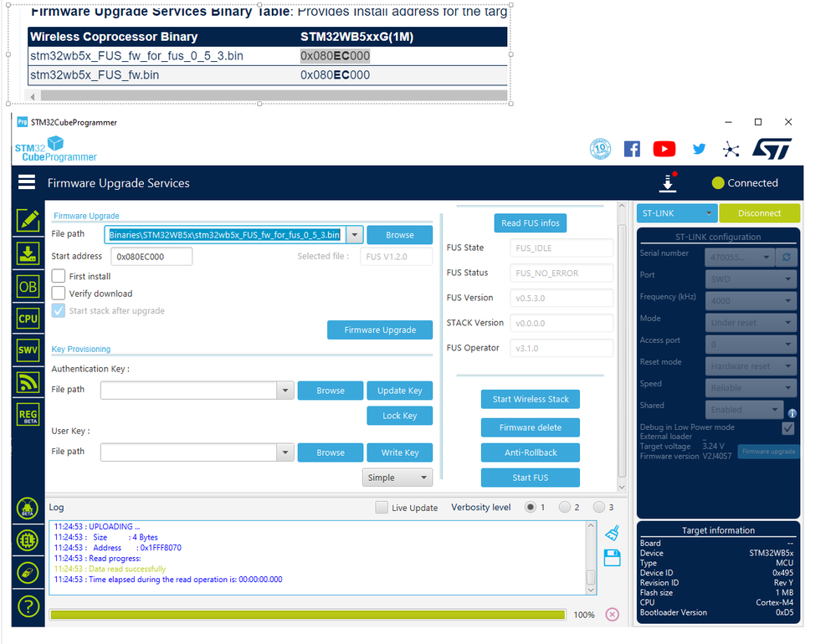
Task: Open the ST-LINK interface dropdown
Action: pyautogui.click(x=677, y=213)
